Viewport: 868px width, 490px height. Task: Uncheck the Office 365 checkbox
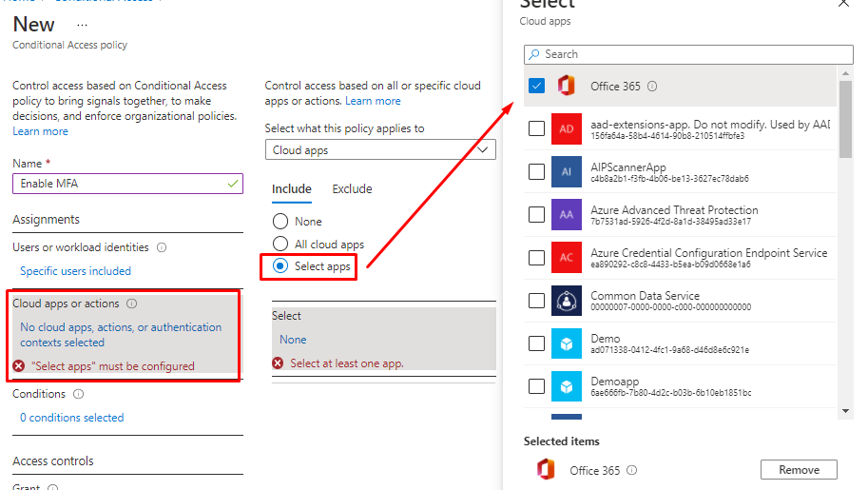(537, 86)
